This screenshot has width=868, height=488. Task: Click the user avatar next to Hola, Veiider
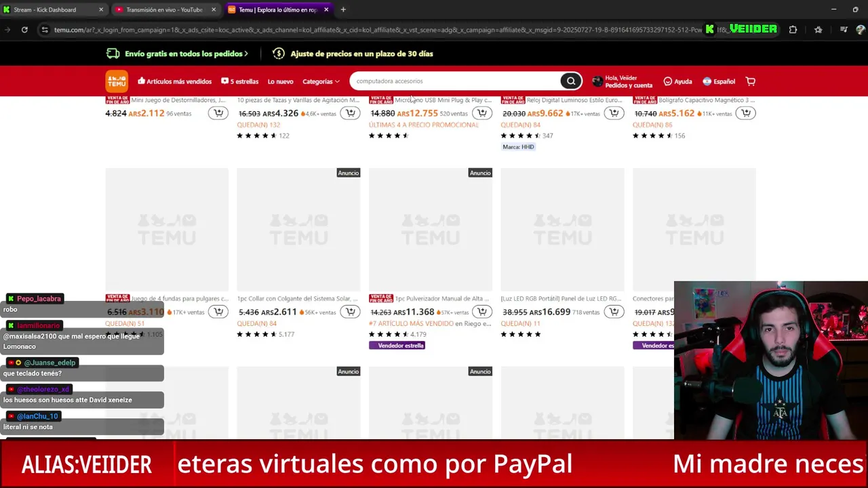597,81
